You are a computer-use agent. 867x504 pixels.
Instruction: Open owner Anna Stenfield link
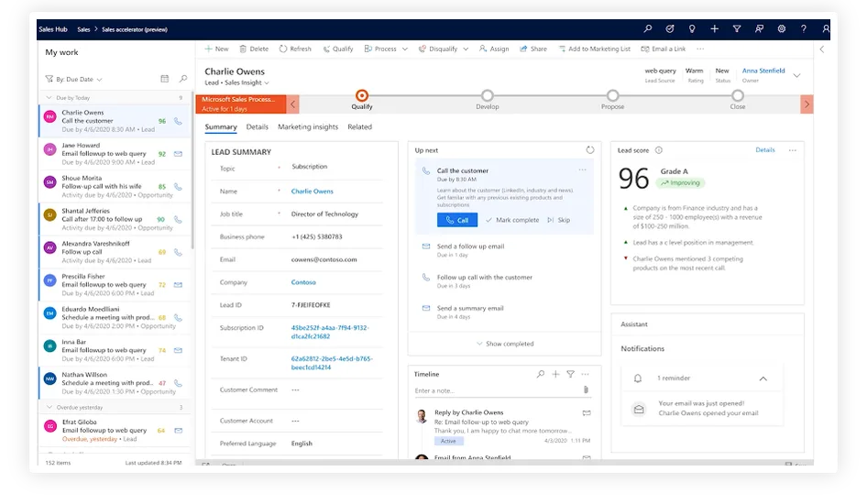pos(763,71)
